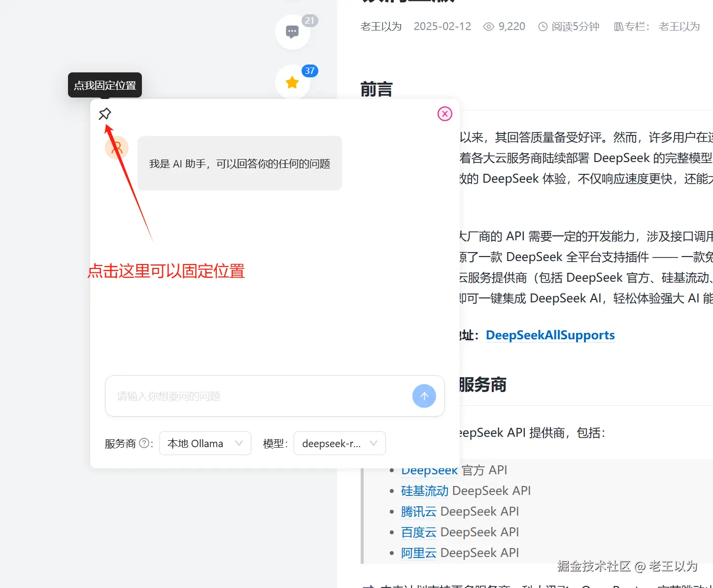Send the question via the arrow button
This screenshot has height=588, width=713.
coord(424,396)
